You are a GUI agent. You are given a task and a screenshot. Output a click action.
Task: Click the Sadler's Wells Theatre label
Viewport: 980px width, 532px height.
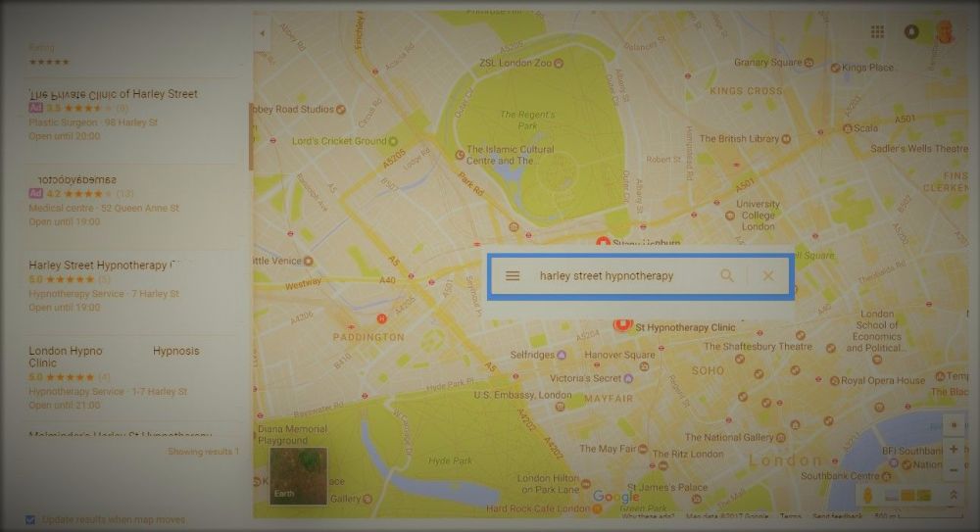[919, 149]
